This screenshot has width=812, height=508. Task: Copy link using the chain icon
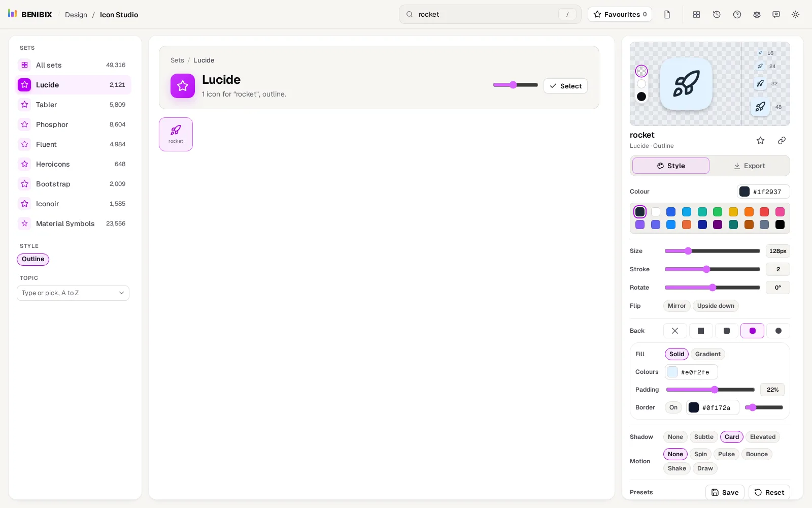tap(782, 141)
